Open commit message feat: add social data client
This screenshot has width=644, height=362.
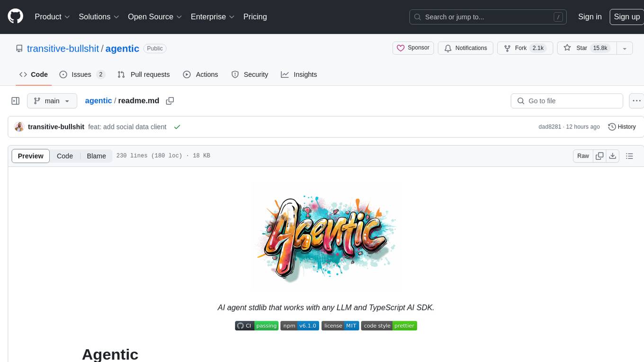pos(127,127)
